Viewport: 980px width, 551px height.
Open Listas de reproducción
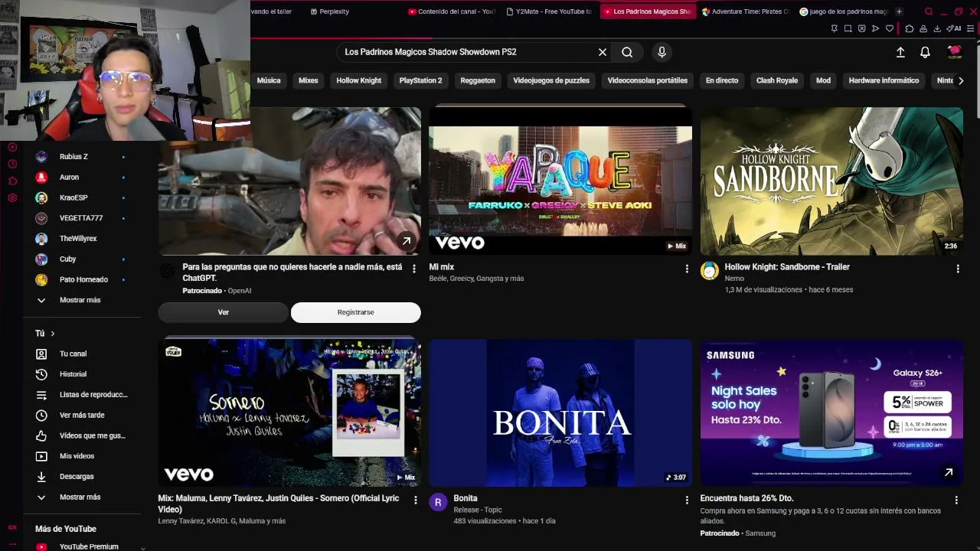81,395
